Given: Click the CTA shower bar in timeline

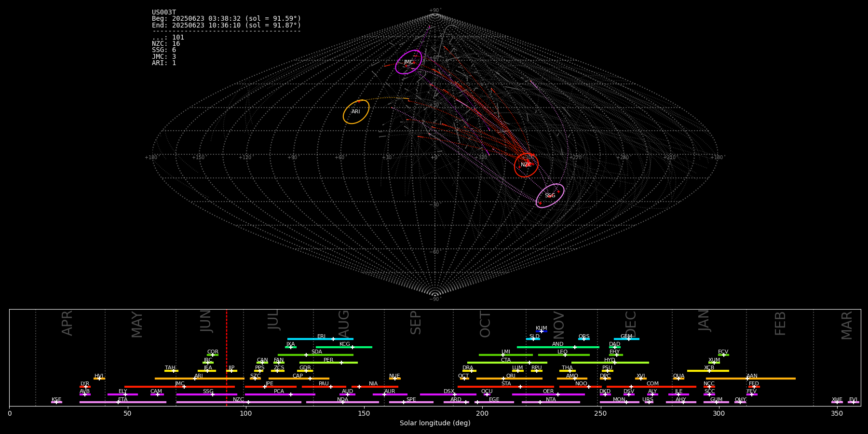Looking at the screenshot, I should [x=507, y=363].
